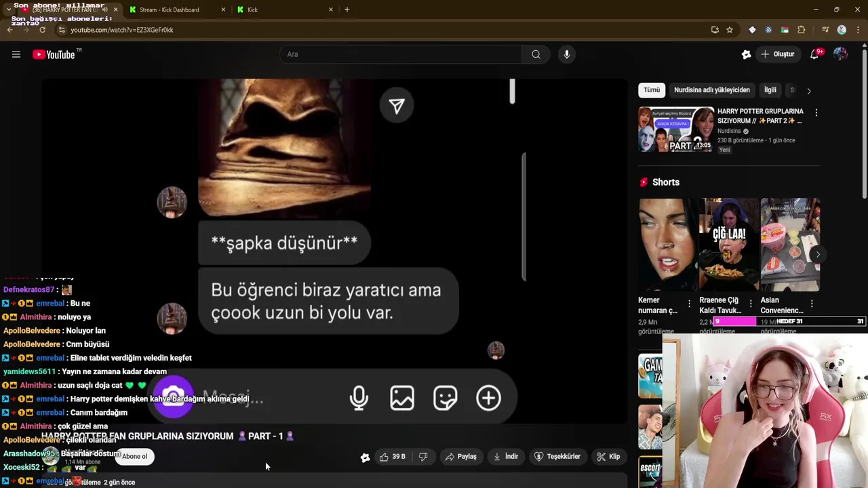Open options for the Kemer numaran short
Viewport: 868px width, 488px height.
pos(690,304)
